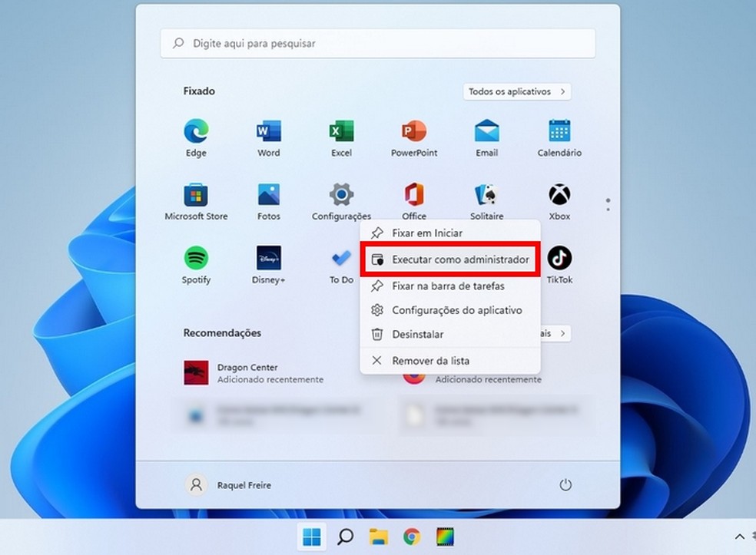Image resolution: width=756 pixels, height=555 pixels.
Task: Click the power button icon
Action: pyautogui.click(x=565, y=484)
